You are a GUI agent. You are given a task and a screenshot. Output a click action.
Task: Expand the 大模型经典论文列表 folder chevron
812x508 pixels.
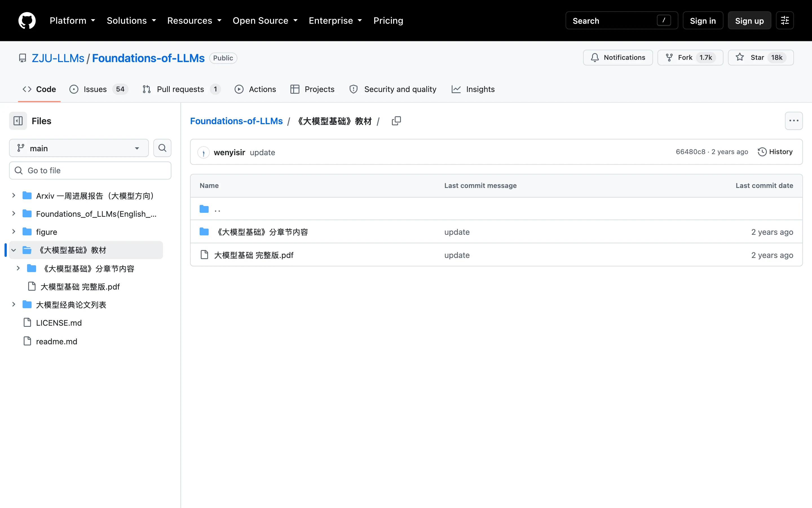pyautogui.click(x=14, y=305)
